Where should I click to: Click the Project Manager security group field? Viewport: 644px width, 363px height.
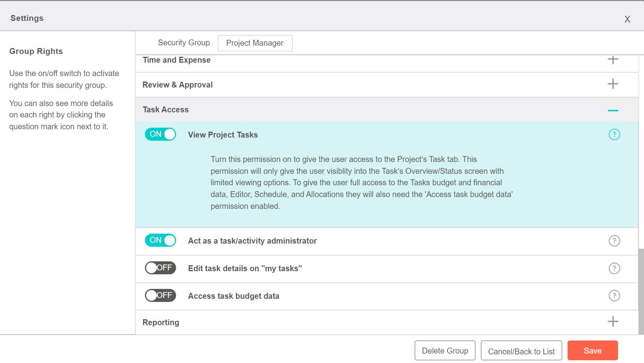[255, 43]
